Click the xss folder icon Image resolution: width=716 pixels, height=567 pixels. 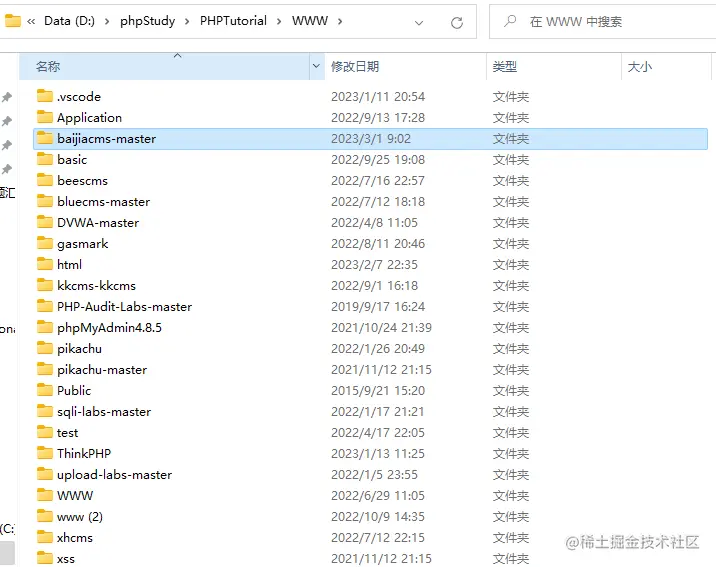coord(45,558)
